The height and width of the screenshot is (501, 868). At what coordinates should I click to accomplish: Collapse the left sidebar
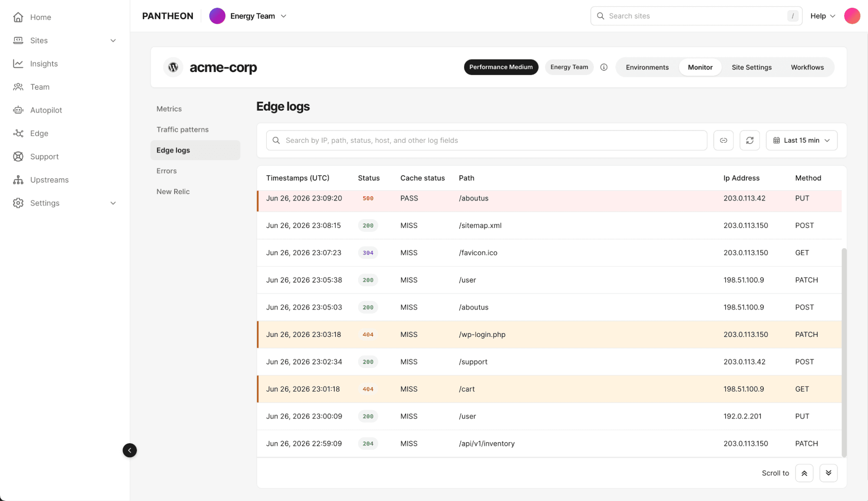pyautogui.click(x=129, y=450)
